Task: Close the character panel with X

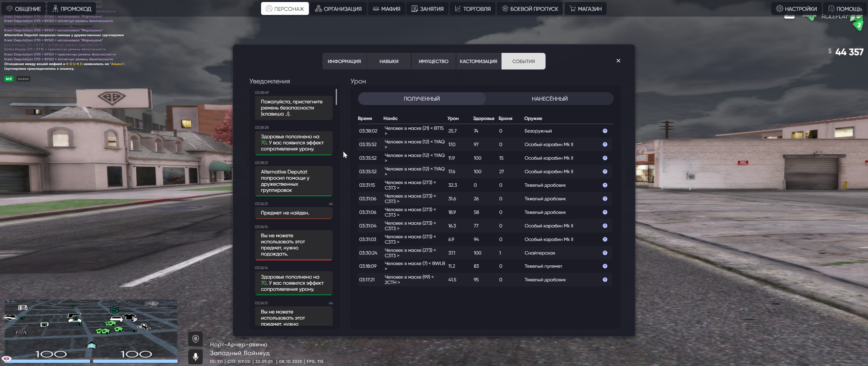Action: point(618,61)
